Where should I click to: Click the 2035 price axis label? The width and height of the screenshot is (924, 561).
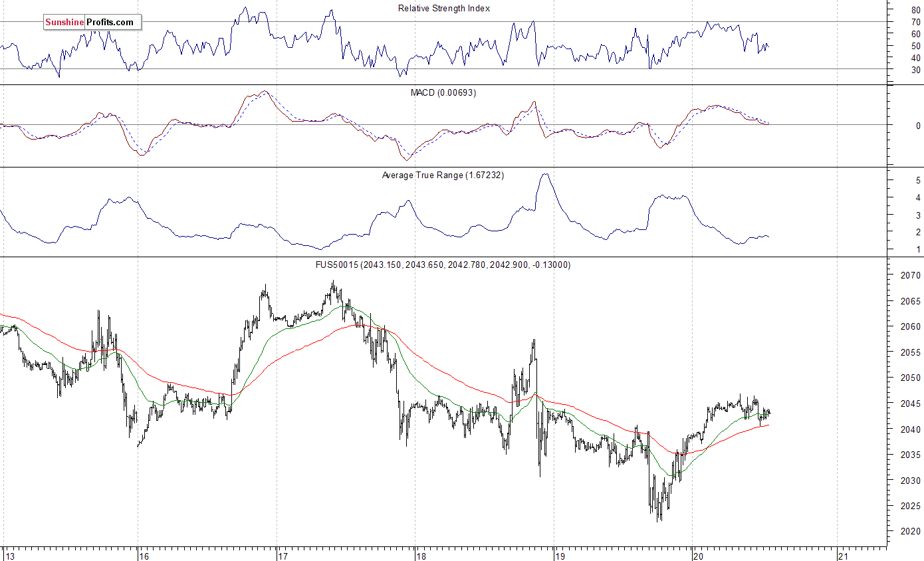[x=911, y=455]
